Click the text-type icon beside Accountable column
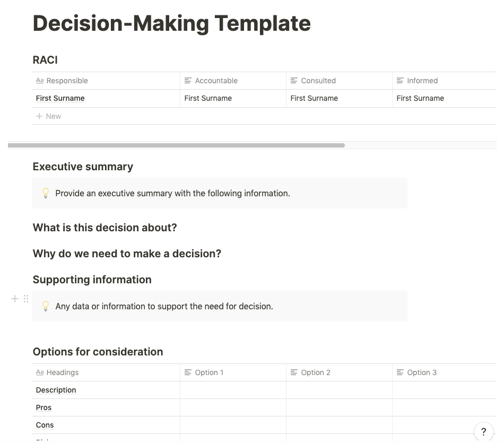Screen dimensions: 504x443 (x=188, y=81)
